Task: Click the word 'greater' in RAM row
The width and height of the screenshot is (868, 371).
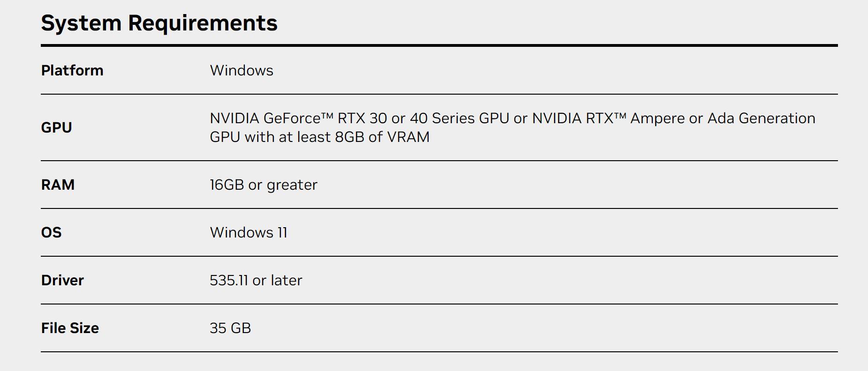Action: tap(292, 185)
